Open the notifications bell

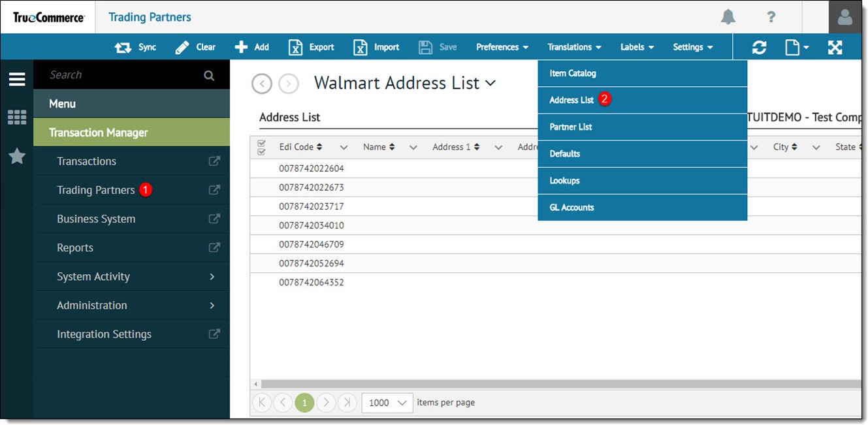tap(728, 17)
